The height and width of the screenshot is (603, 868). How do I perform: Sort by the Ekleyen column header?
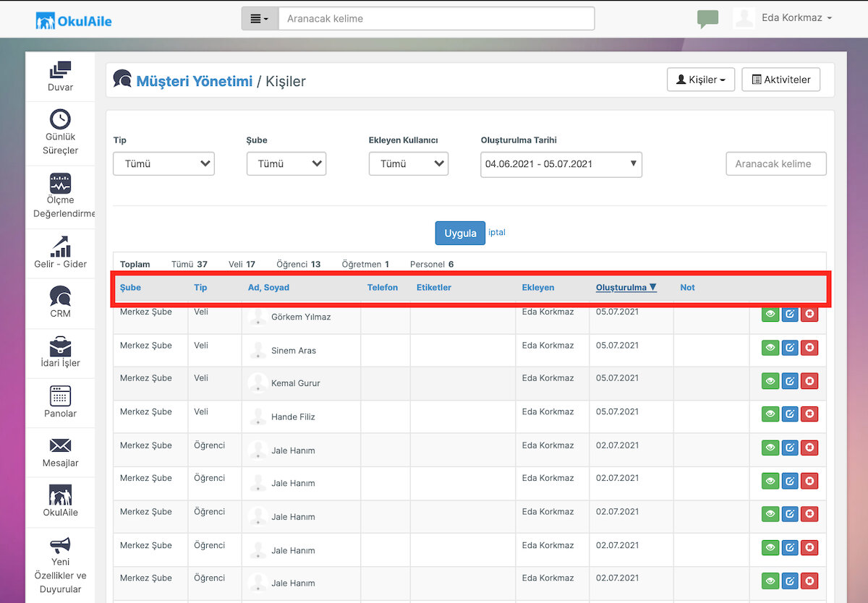coord(538,288)
